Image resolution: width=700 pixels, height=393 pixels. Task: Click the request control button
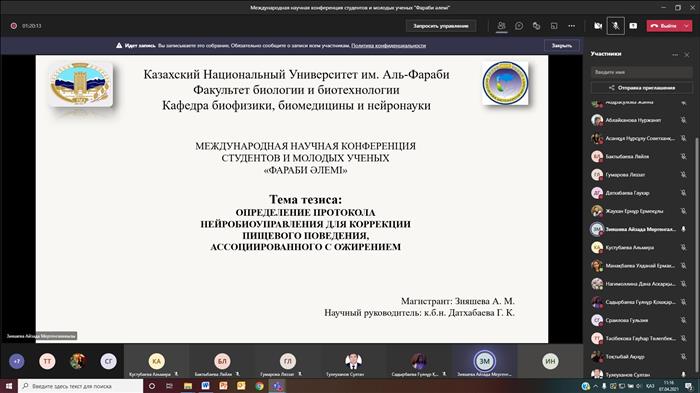point(441,26)
